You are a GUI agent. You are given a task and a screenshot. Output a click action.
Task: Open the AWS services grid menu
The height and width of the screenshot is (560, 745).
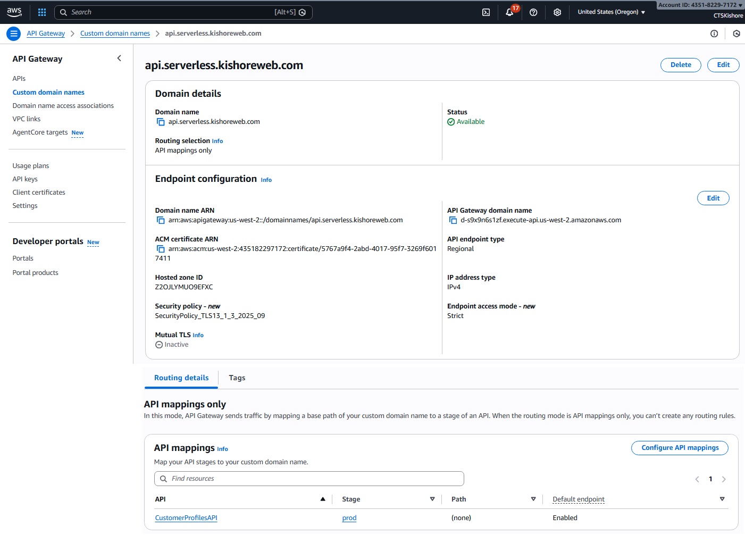(x=42, y=12)
